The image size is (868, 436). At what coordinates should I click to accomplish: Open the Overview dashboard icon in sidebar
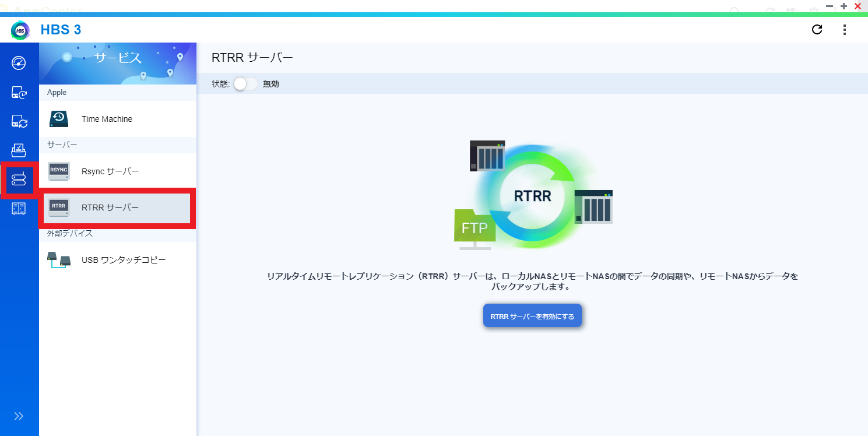[19, 62]
